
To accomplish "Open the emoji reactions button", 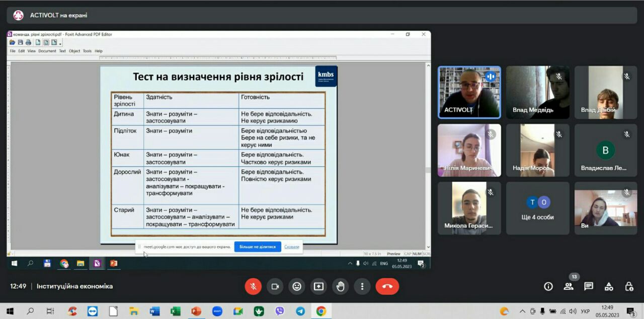I will tap(297, 286).
